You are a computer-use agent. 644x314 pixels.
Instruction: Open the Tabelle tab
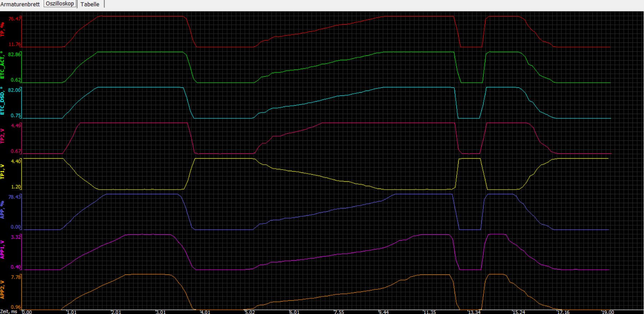(90, 4)
